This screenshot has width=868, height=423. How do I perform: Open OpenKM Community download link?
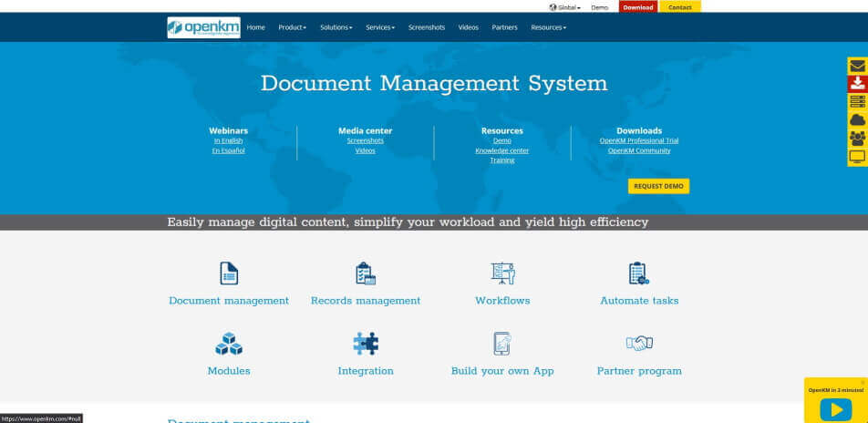639,150
